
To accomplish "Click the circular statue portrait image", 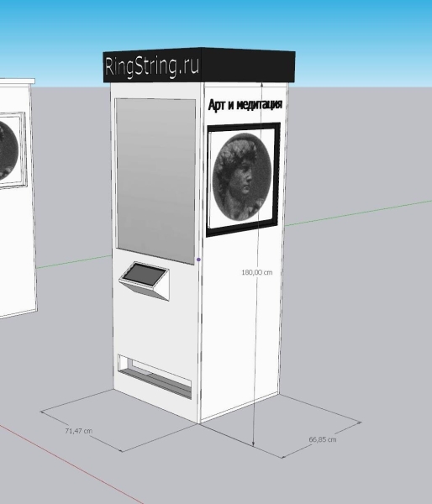I will click(x=242, y=178).
